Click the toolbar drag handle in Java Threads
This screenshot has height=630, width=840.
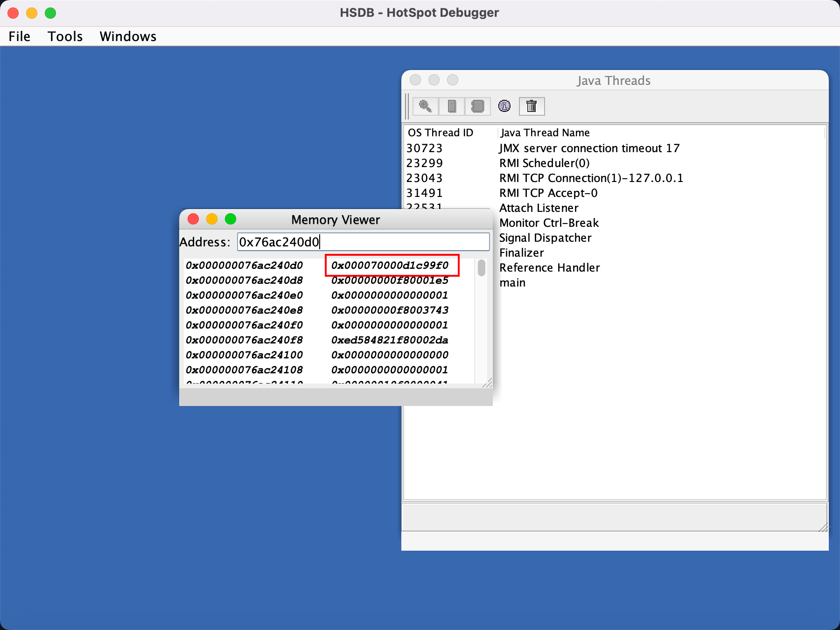click(407, 106)
